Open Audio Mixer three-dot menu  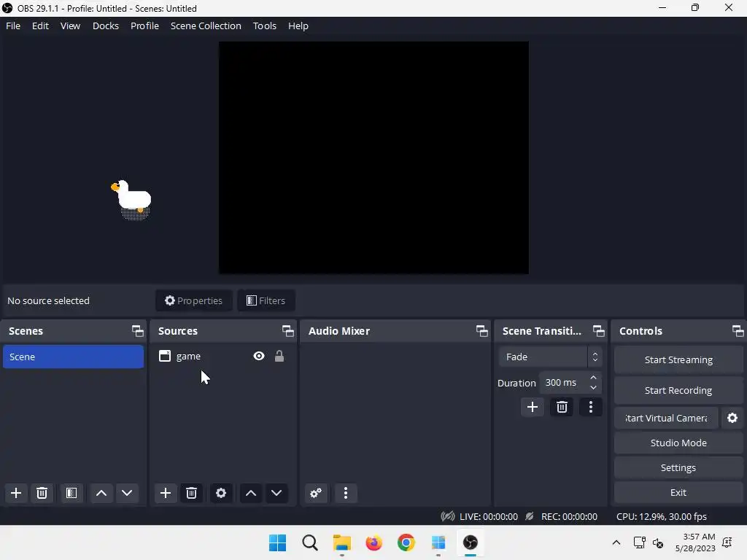[x=346, y=493]
